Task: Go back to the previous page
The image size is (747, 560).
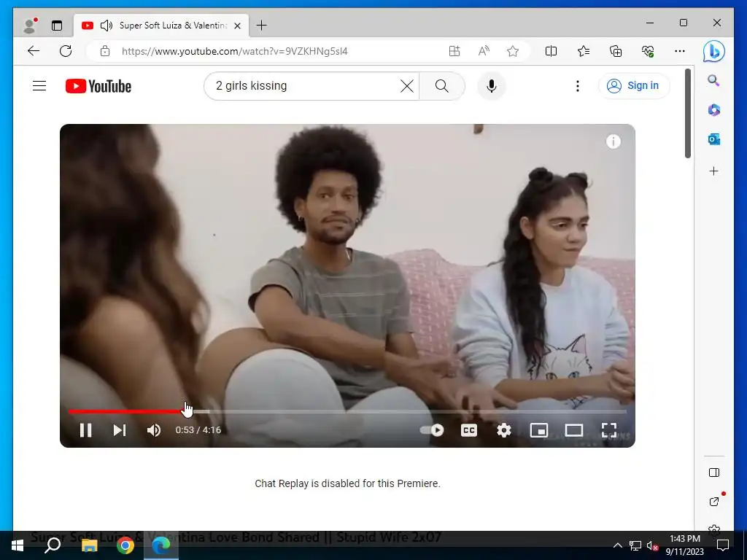Action: pyautogui.click(x=34, y=51)
